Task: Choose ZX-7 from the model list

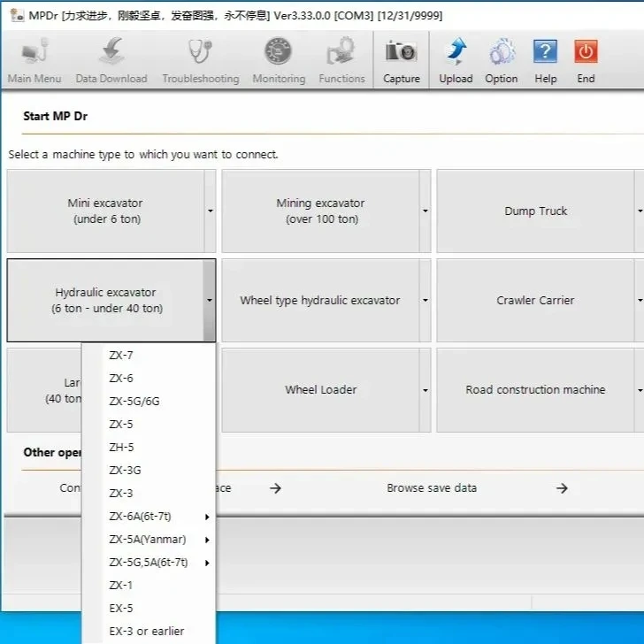Action: coord(149,356)
